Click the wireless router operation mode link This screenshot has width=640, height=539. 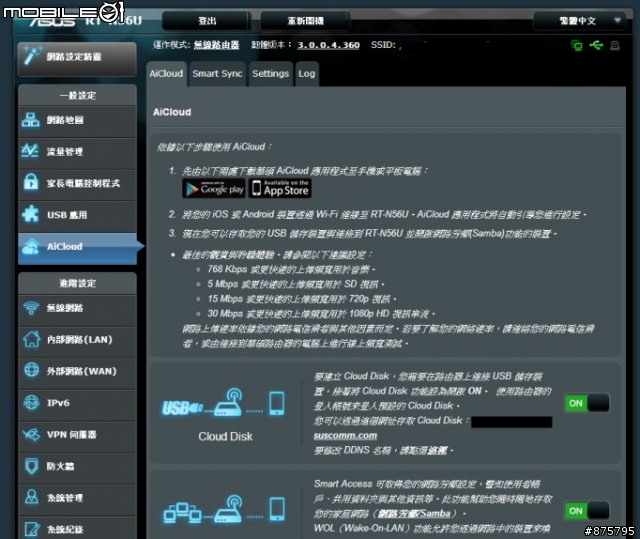coord(216,45)
